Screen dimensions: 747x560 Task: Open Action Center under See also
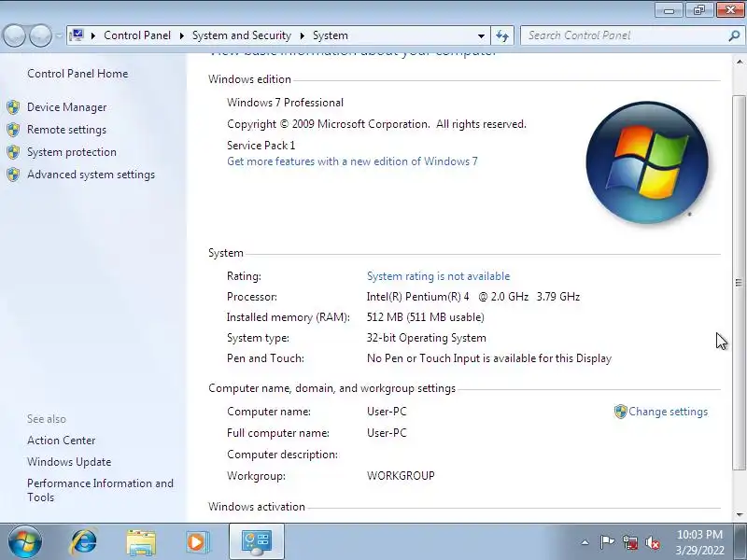point(61,441)
